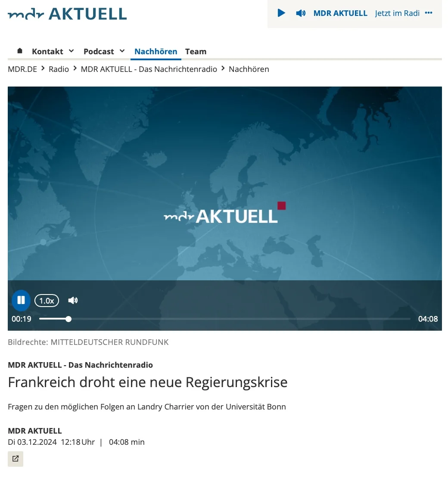Viewport: 448px width, 490px height.
Task: Click the MDR Aktuell logo in header
Action: (x=67, y=14)
